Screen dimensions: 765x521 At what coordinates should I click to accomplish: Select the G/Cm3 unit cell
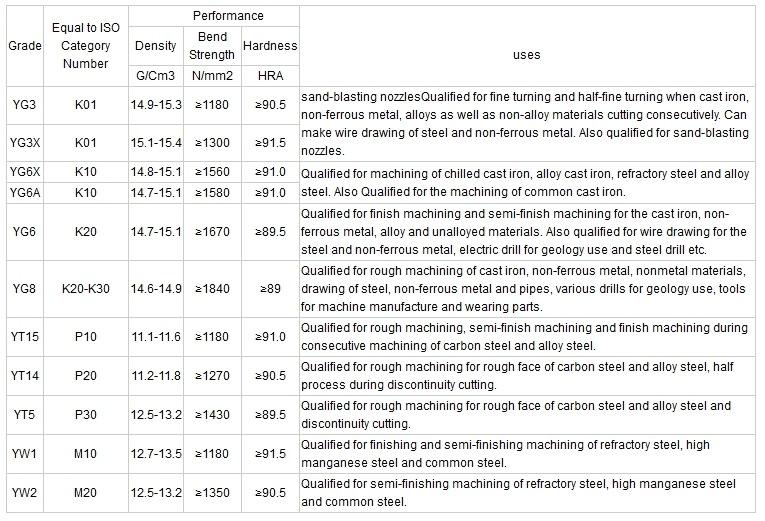click(x=155, y=77)
